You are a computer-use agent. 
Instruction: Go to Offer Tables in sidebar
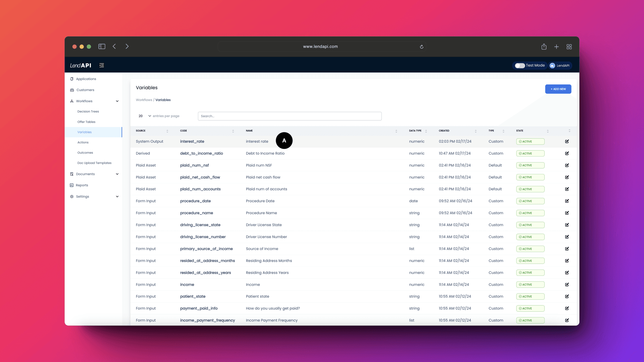[x=86, y=122]
